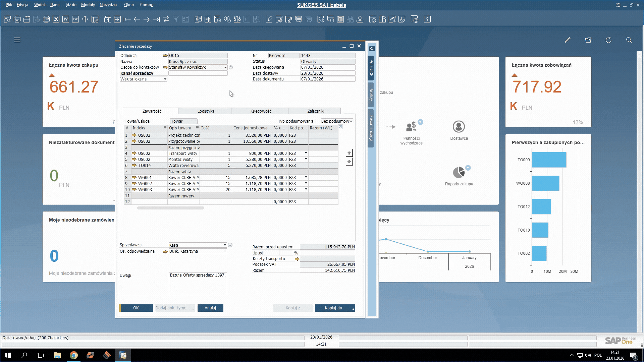Click the Print icon in toolbar
644x362 pixels.
coord(17,19)
